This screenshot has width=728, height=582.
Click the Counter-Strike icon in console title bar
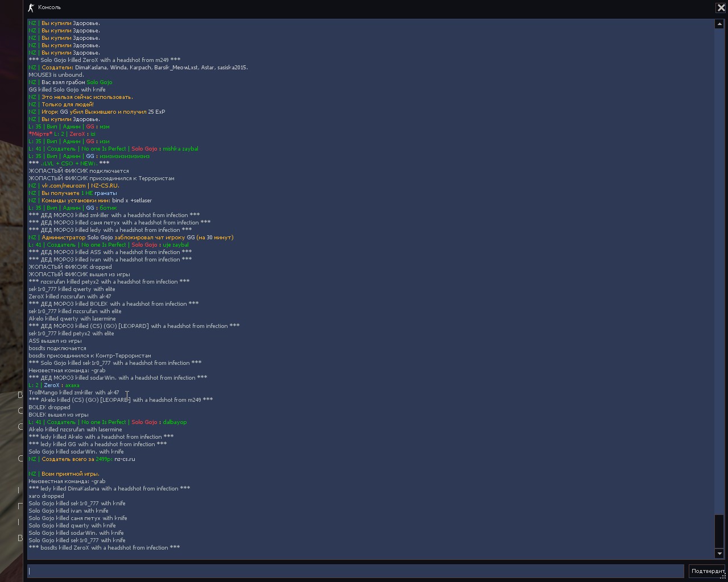(x=31, y=7)
